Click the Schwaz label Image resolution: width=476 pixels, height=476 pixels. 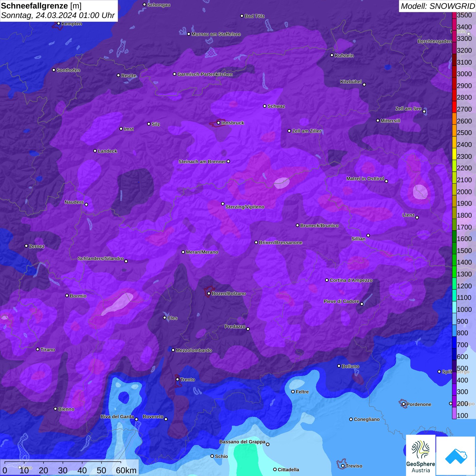[276, 106]
